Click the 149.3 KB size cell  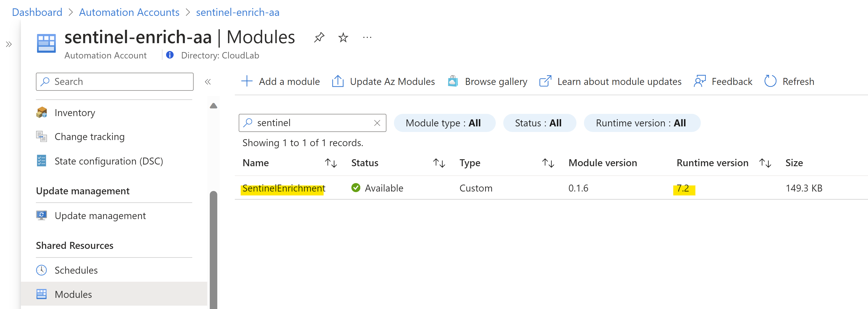[804, 188]
